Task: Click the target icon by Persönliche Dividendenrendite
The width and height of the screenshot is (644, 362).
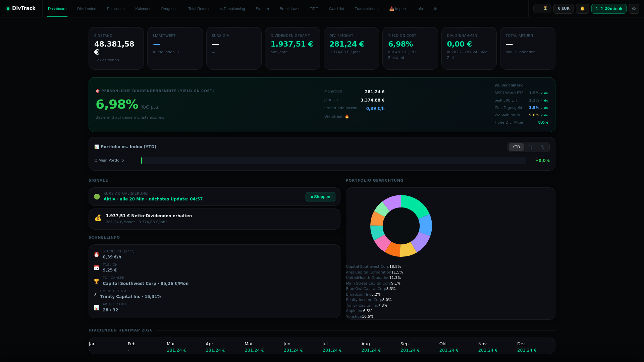Action: 98,91
